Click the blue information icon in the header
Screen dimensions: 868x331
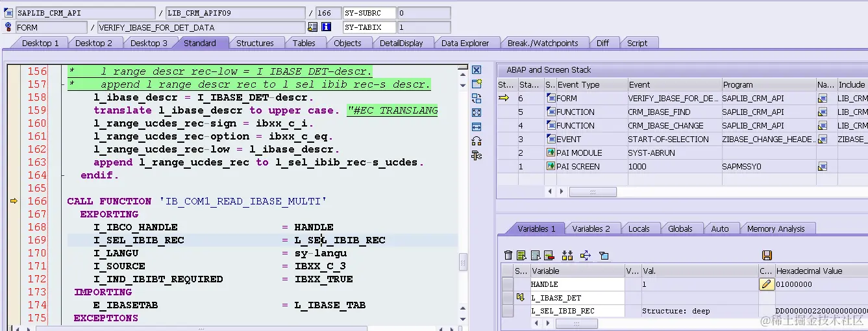[327, 27]
